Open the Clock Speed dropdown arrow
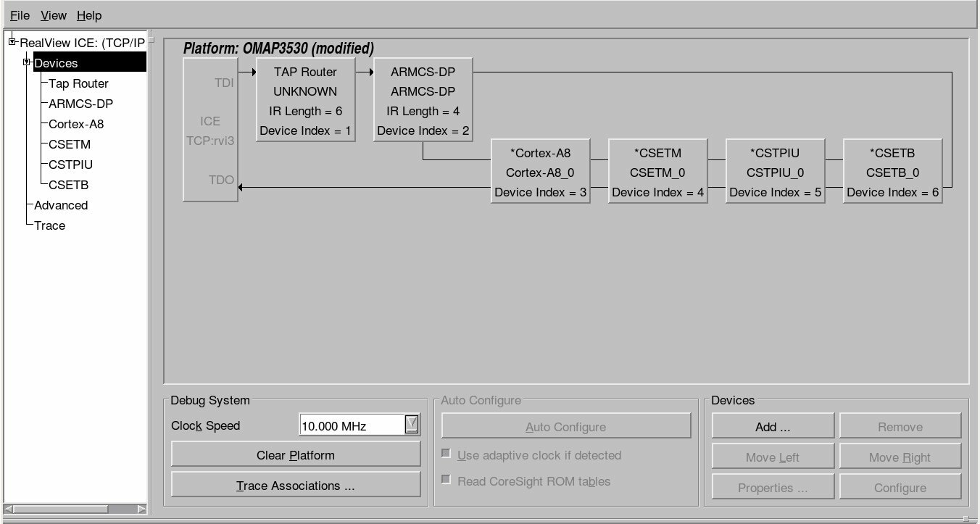The image size is (980, 524). pyautogui.click(x=412, y=425)
